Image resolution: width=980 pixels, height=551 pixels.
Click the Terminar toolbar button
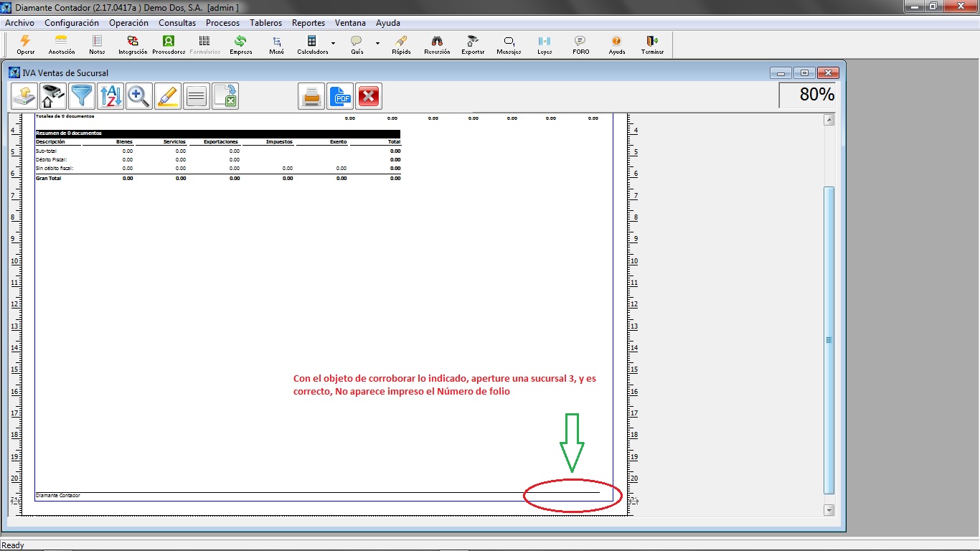point(652,44)
